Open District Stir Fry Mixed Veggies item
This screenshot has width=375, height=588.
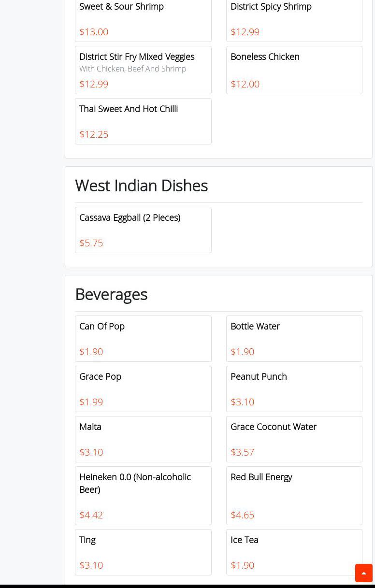[143, 70]
